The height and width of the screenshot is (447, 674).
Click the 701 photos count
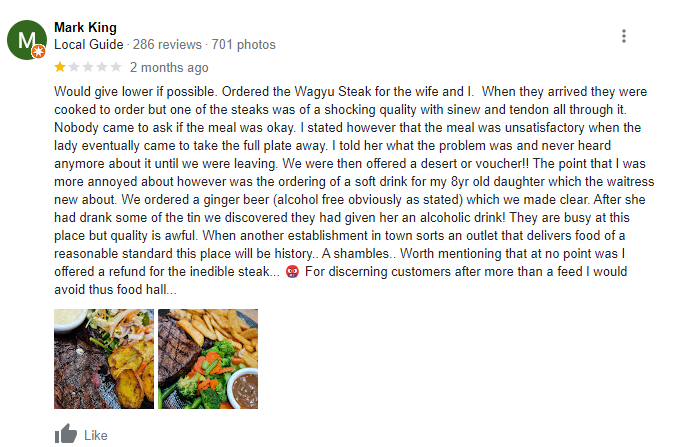point(243,44)
